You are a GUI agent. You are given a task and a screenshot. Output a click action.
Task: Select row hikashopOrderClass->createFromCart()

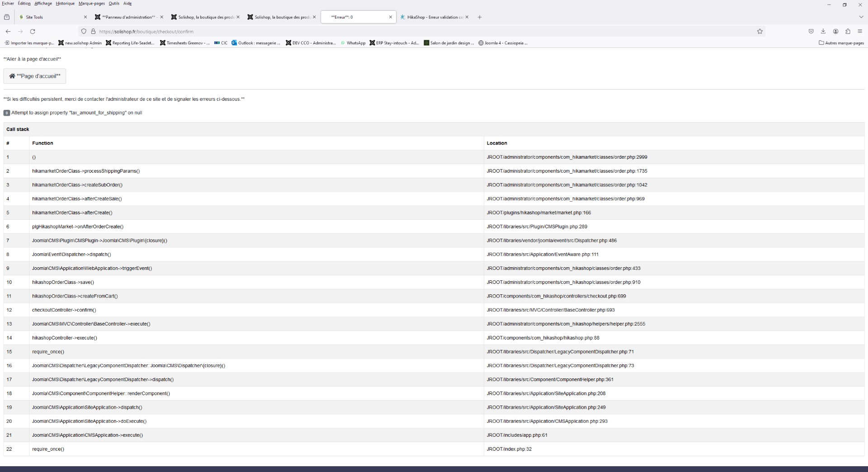point(434,296)
